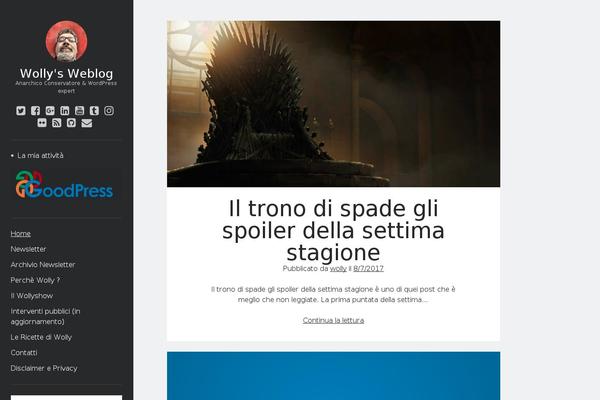Open the YouTube social icon
The height and width of the screenshot is (400, 600).
[x=79, y=111]
